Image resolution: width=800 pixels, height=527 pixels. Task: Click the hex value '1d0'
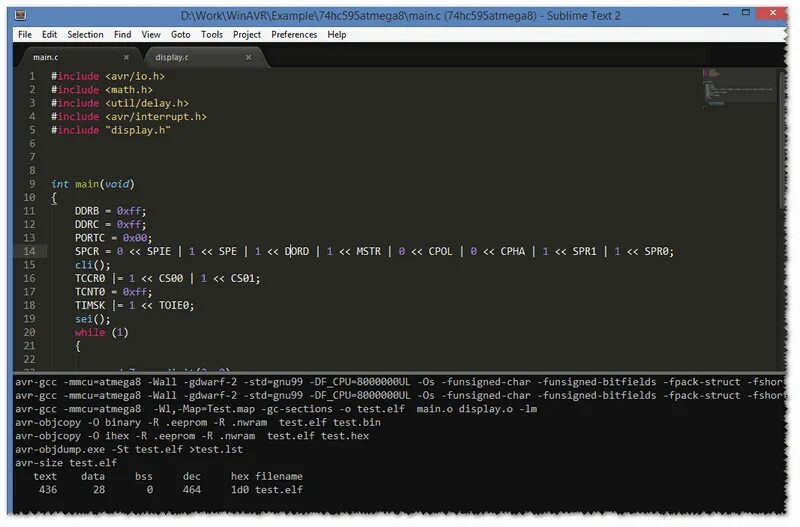coord(240,490)
